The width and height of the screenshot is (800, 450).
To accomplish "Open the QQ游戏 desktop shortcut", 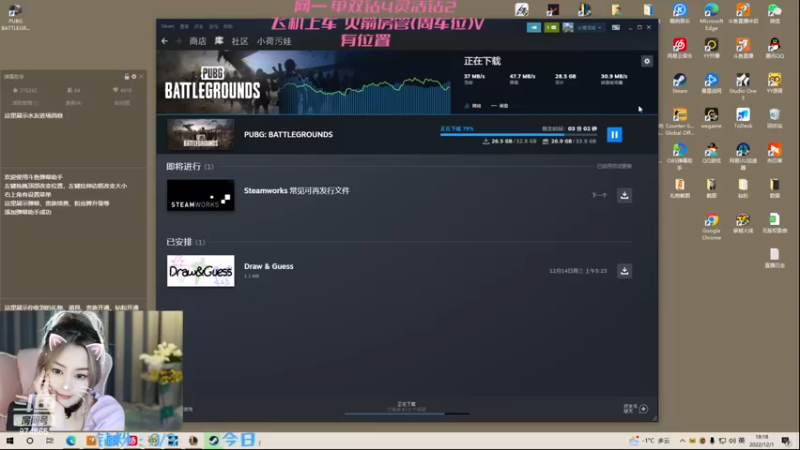I will [x=711, y=153].
